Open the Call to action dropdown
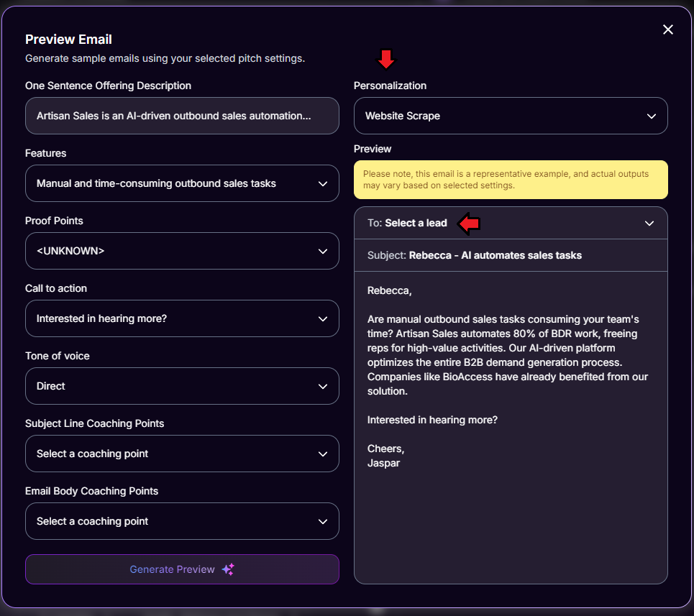Viewport: 694px width, 616px height. [x=182, y=318]
